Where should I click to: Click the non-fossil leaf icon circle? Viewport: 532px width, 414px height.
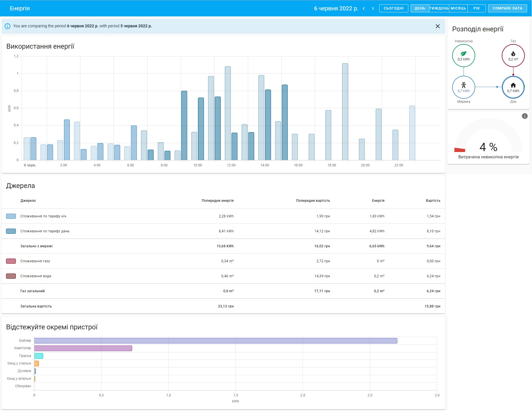click(463, 56)
